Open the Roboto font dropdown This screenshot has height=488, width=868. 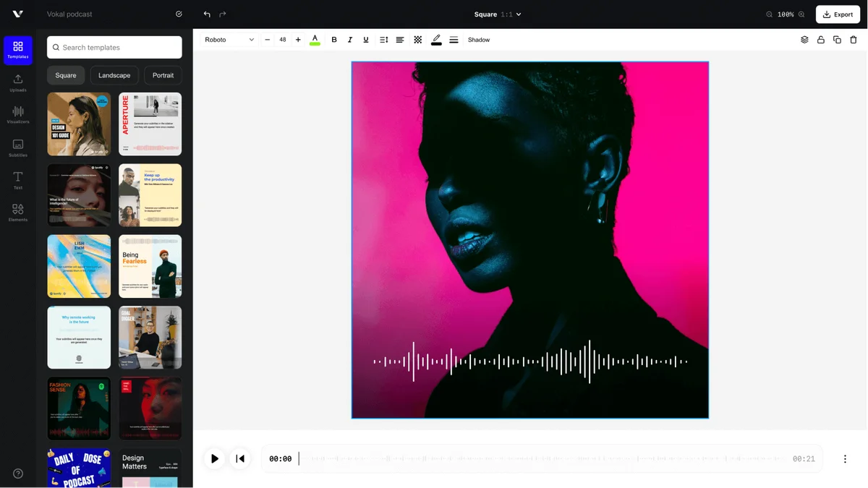point(229,40)
